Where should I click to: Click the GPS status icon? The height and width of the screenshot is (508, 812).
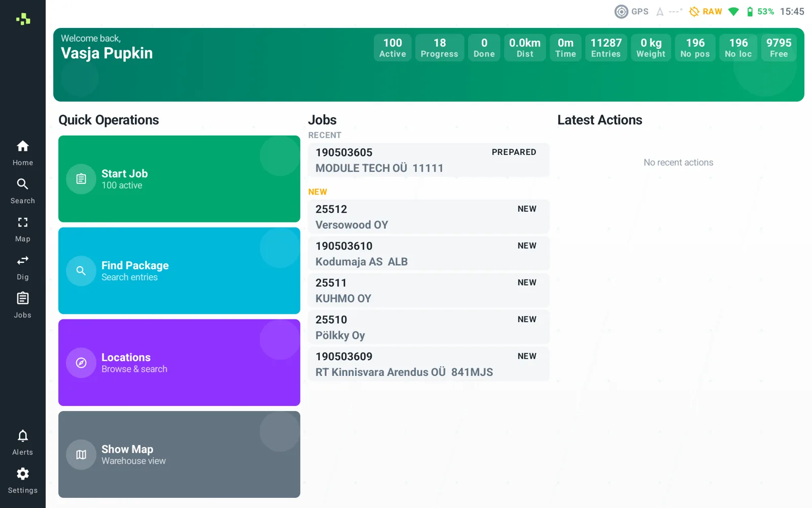point(621,12)
